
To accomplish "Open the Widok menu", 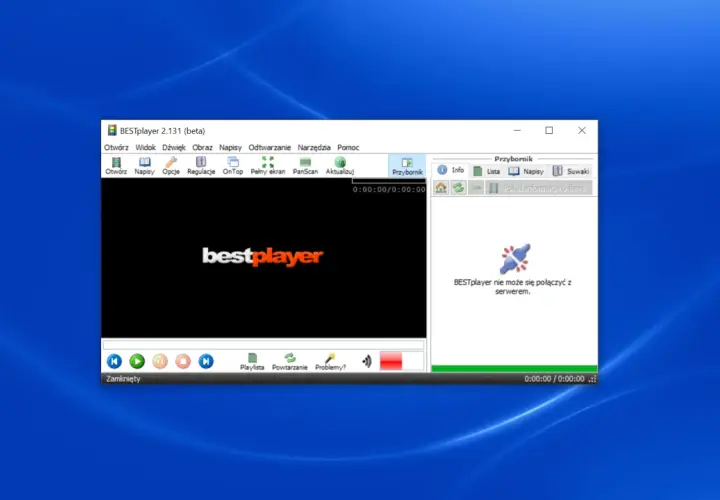I will 146,147.
